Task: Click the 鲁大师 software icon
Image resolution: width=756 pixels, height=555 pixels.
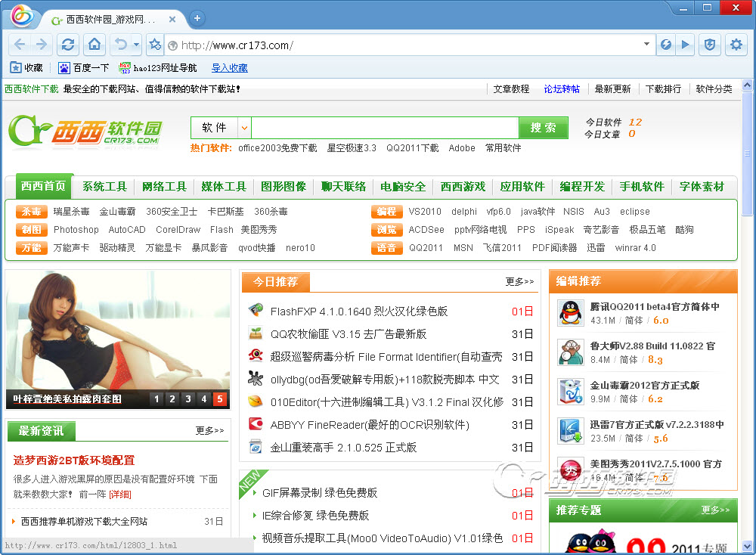Action: tap(571, 352)
